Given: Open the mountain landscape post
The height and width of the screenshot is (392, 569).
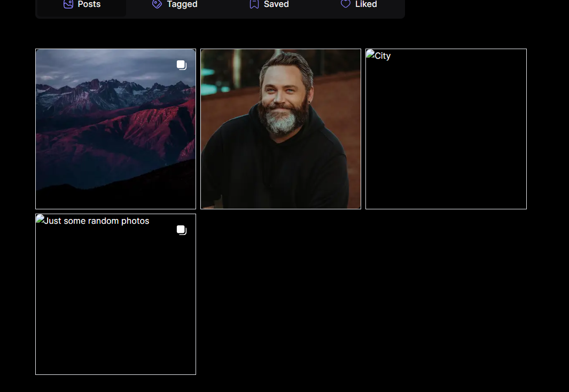Looking at the screenshot, I should click(x=115, y=129).
